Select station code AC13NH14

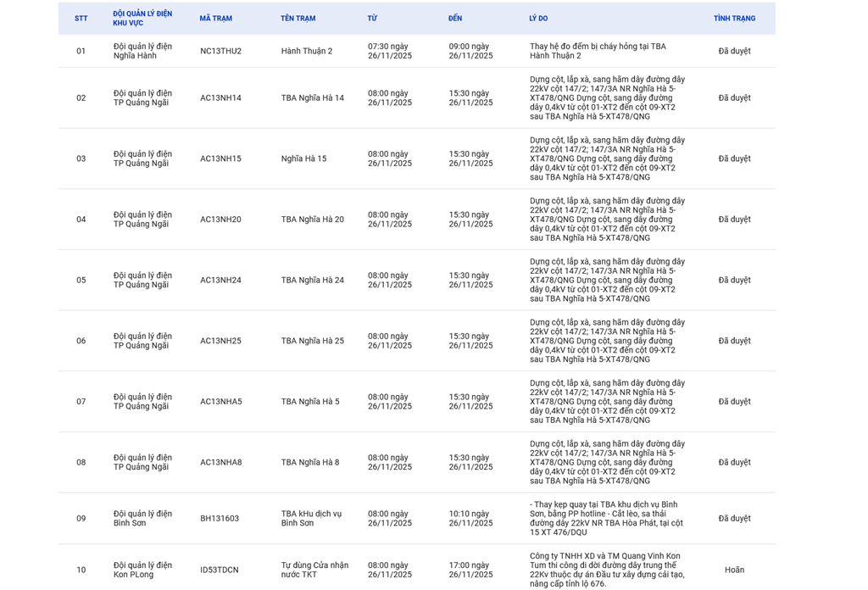click(x=220, y=98)
